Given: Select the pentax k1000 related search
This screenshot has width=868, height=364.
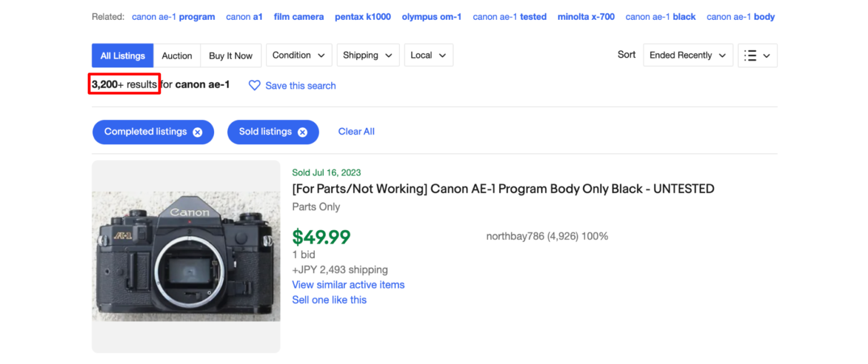Looking at the screenshot, I should coord(362,16).
